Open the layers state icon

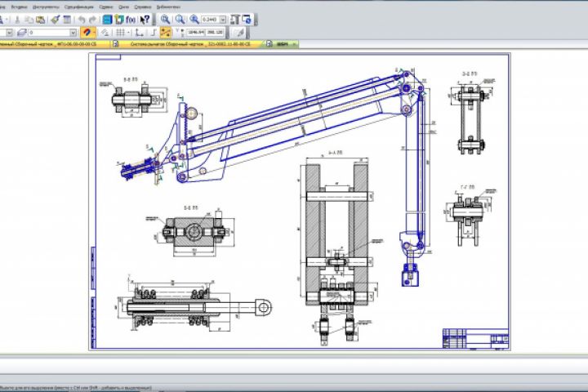pos(22,33)
